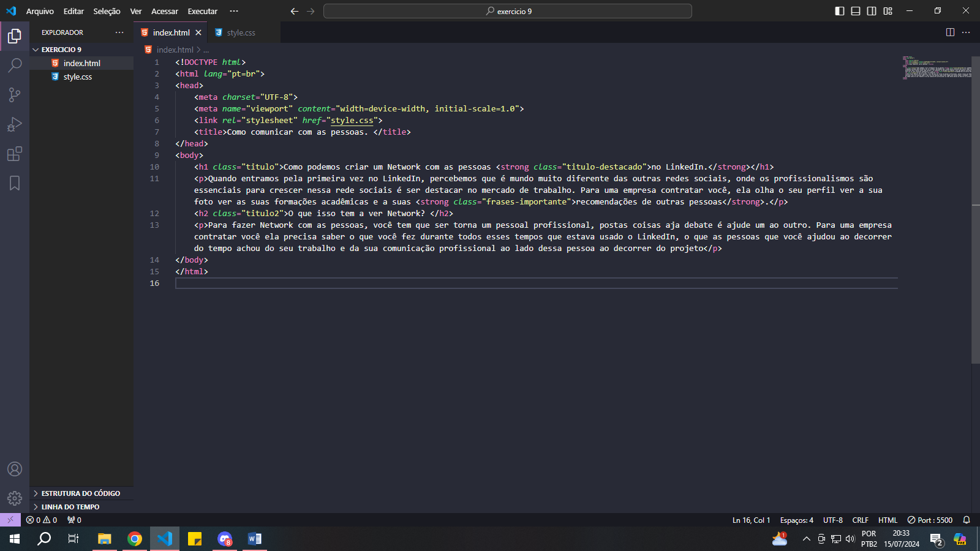The image size is (980, 551).
Task: Open the Ver menu
Action: pyautogui.click(x=136, y=11)
